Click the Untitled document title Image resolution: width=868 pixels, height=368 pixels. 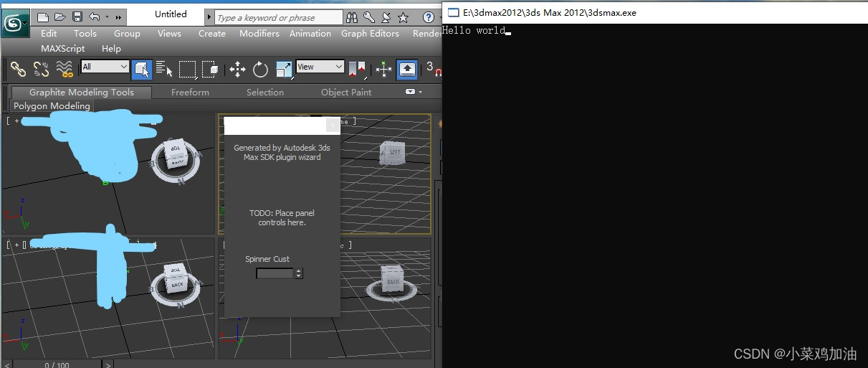coord(171,14)
